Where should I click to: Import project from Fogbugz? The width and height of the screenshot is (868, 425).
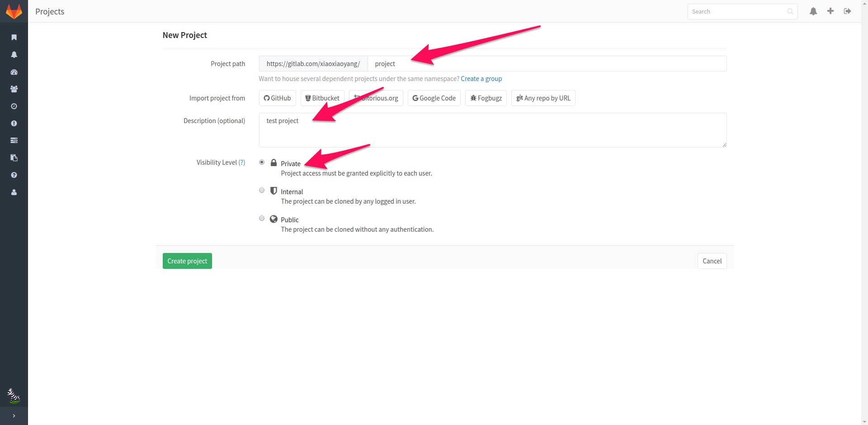tap(486, 98)
